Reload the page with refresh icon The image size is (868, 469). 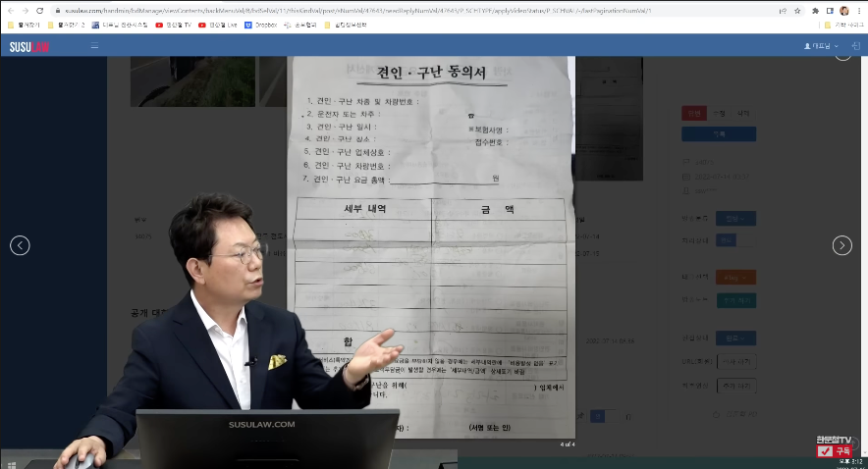click(x=40, y=11)
